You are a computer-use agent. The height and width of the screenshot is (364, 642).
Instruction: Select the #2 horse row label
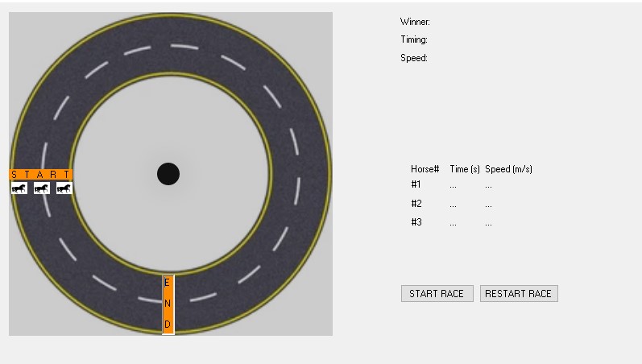coord(416,204)
